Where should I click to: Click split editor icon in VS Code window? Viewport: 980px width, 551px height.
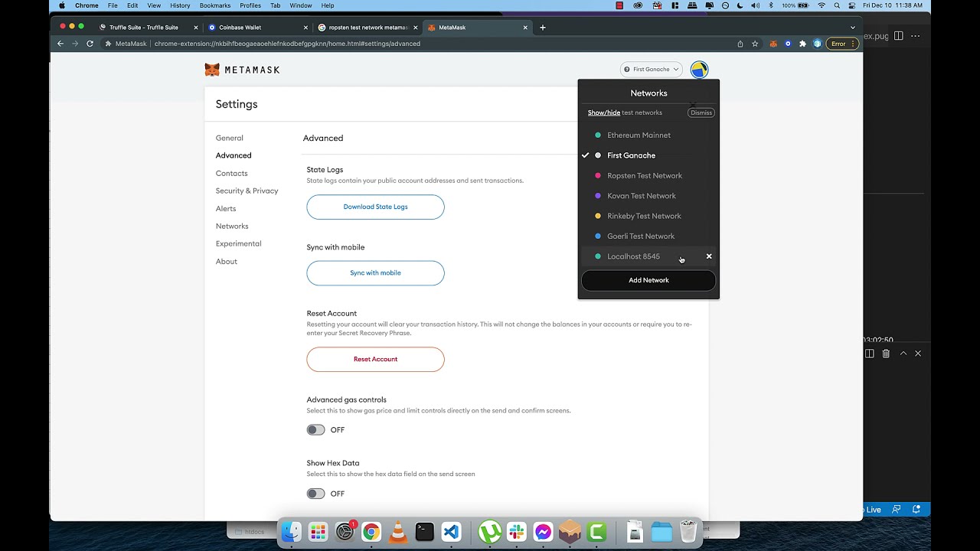click(899, 36)
